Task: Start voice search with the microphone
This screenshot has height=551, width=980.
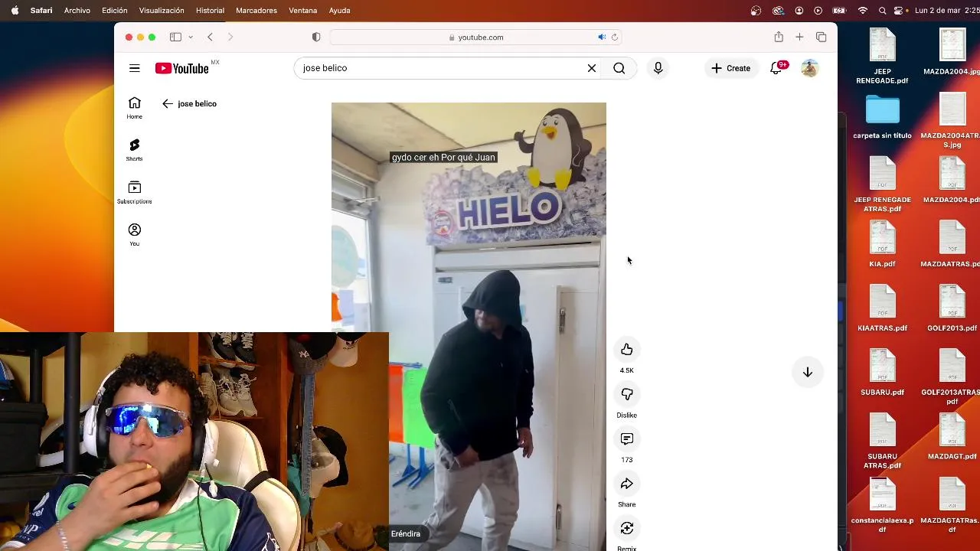Action: (x=658, y=68)
